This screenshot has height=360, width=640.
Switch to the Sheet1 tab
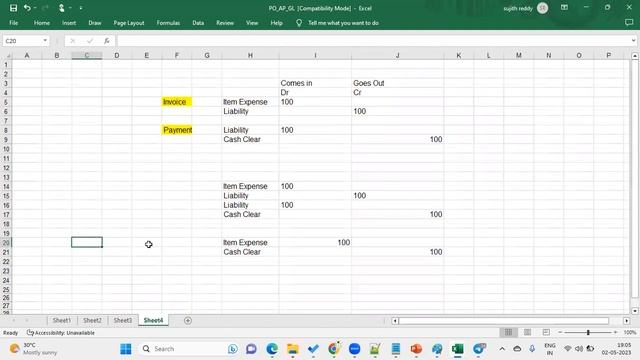coord(62,320)
